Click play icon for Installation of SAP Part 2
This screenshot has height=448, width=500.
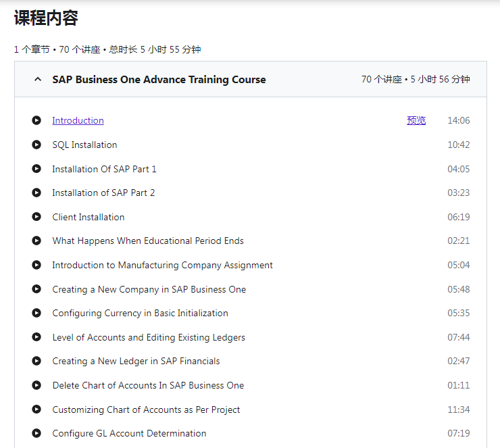pyautogui.click(x=36, y=193)
